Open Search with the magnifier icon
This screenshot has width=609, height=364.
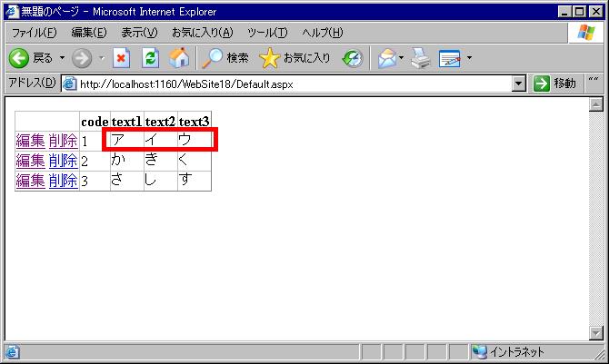pos(212,58)
